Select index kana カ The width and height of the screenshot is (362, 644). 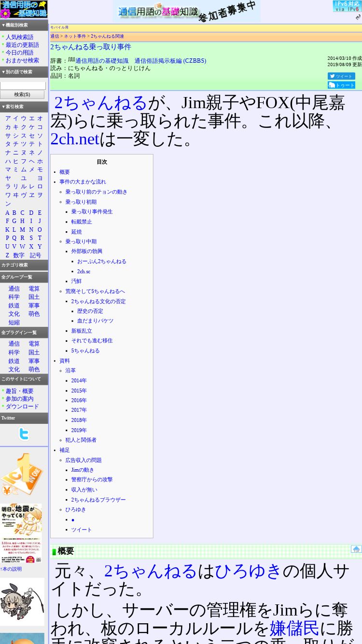point(8,127)
